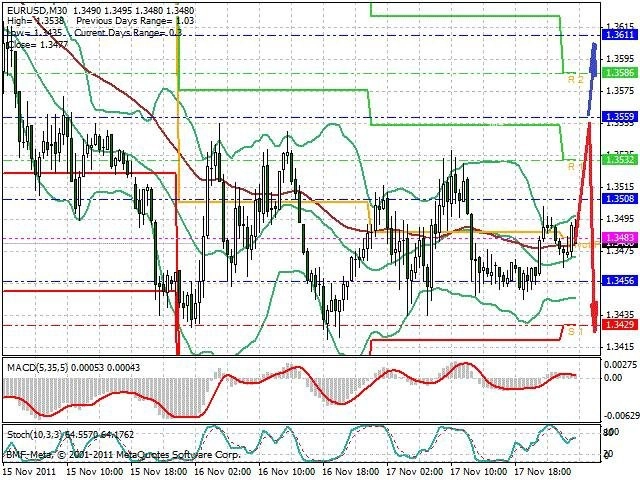Click the S 1 support label
This screenshot has width=640, height=480.
tap(576, 331)
